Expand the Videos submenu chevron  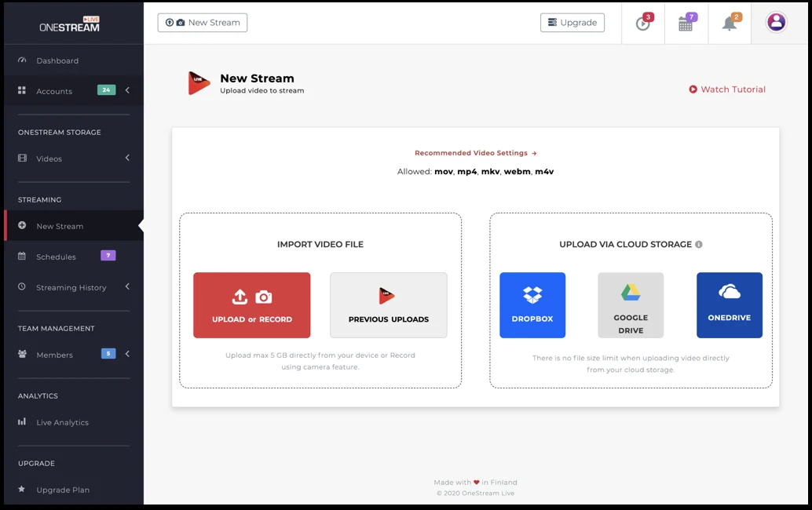click(127, 158)
